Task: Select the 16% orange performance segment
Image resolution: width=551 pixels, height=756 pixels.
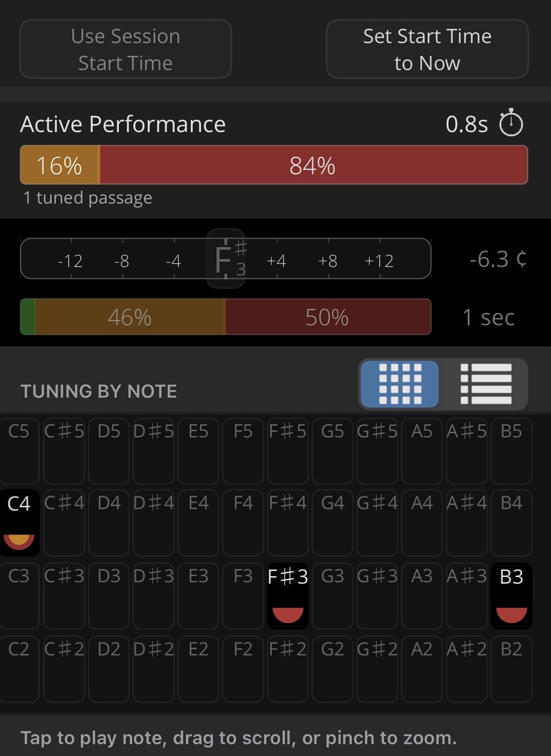Action: click(x=60, y=165)
